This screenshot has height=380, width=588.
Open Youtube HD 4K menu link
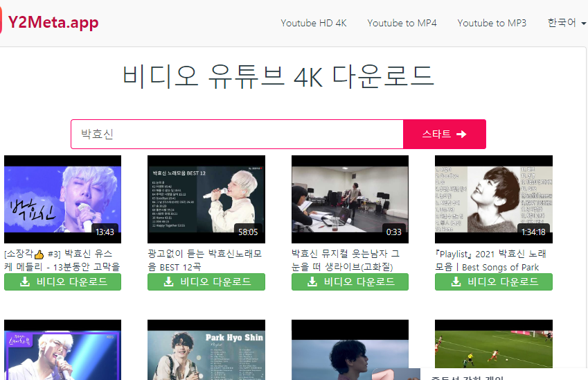coord(314,24)
